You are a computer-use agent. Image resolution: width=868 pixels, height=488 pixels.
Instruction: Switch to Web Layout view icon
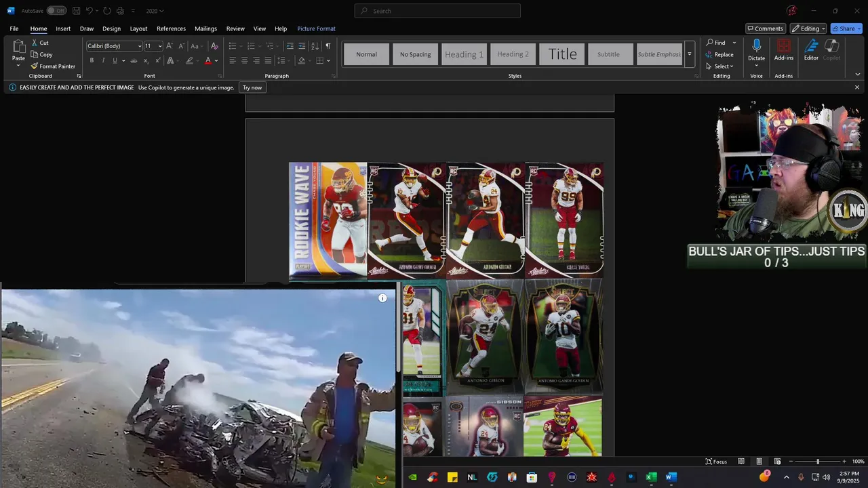point(777,462)
